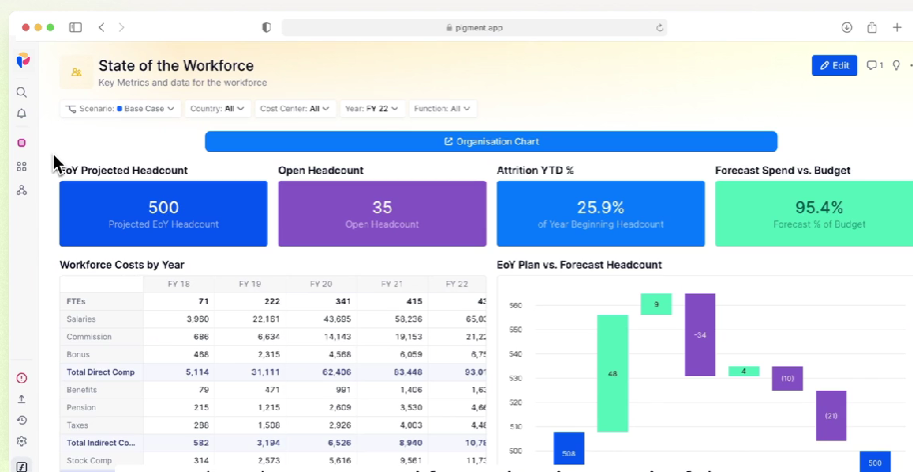913x472 pixels.
Task: Open the applications grid icon in the sidebar
Action: click(x=22, y=167)
